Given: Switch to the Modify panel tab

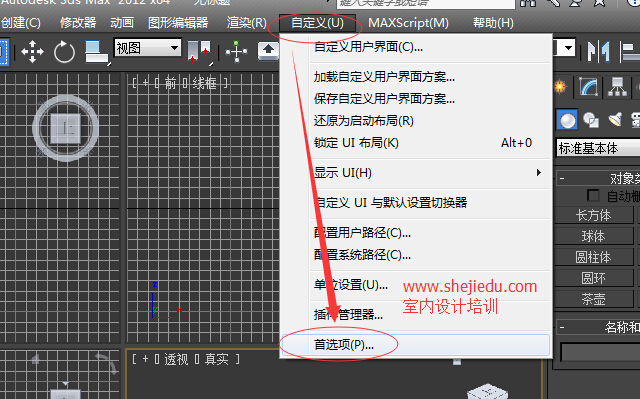Looking at the screenshot, I should click(588, 87).
